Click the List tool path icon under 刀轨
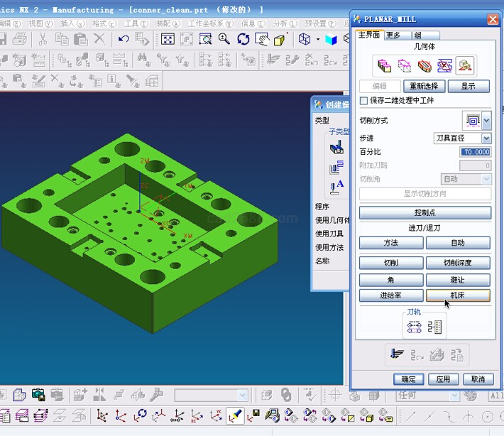This screenshot has width=504, height=436. pos(435,327)
